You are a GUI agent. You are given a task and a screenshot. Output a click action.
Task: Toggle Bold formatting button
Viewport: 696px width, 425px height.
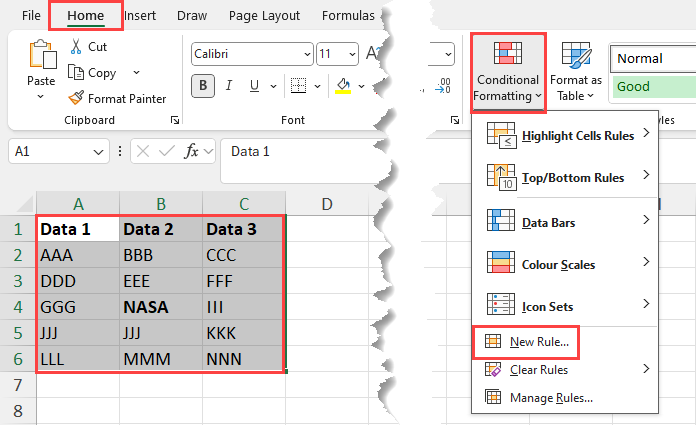point(203,86)
